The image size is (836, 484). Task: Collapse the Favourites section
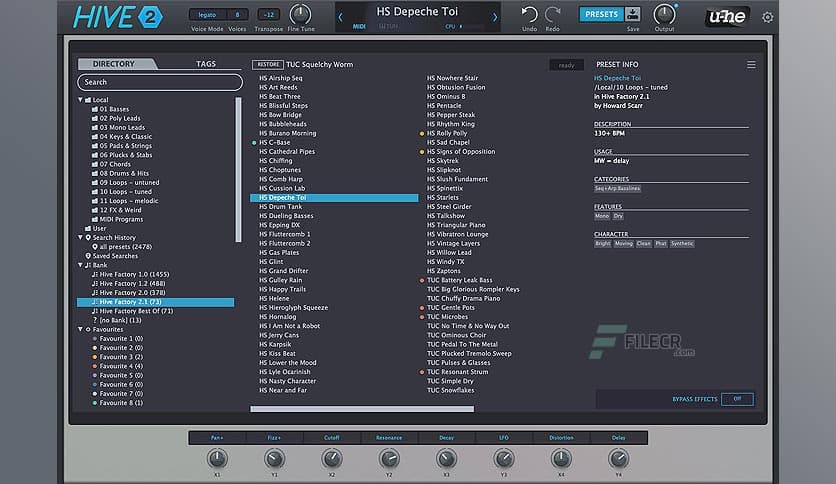81,329
